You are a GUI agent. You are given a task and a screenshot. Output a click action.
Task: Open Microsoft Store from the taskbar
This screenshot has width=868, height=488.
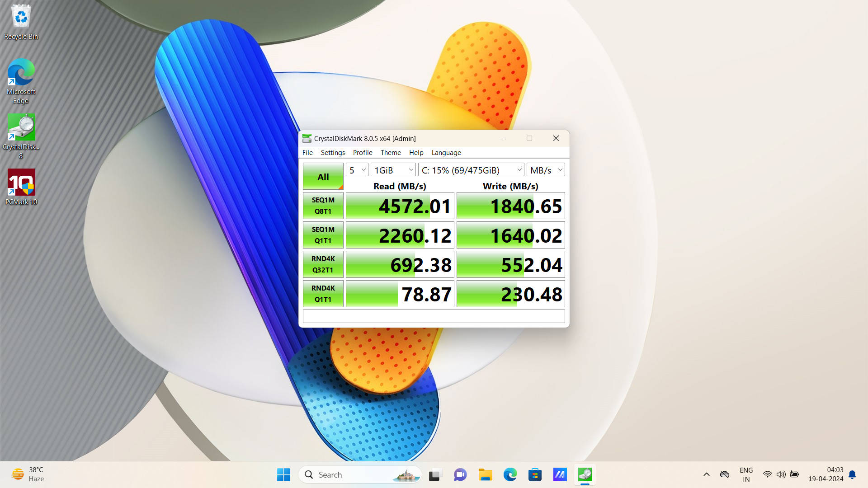tap(535, 475)
